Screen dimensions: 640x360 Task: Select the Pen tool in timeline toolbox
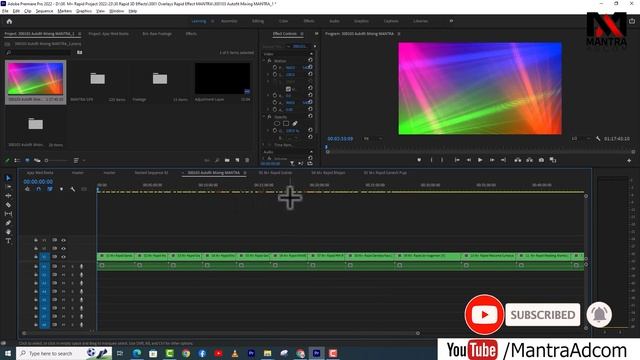click(x=8, y=222)
